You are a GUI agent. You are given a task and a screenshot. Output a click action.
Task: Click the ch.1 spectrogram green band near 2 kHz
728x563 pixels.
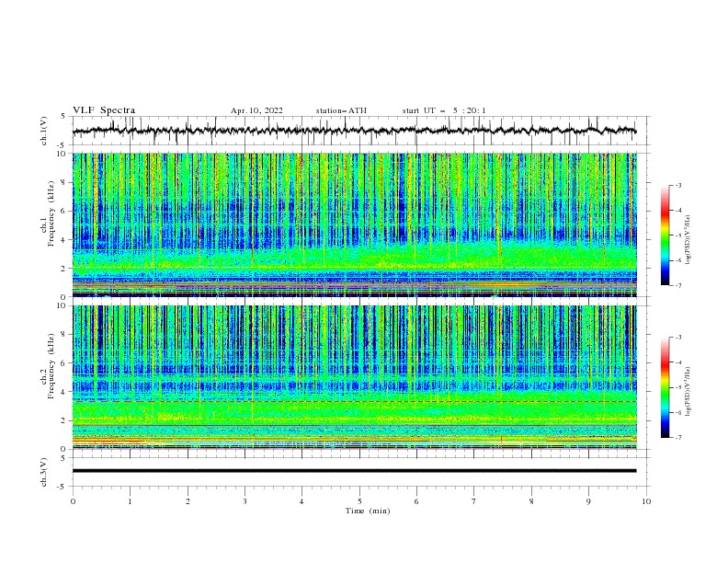[354, 261]
